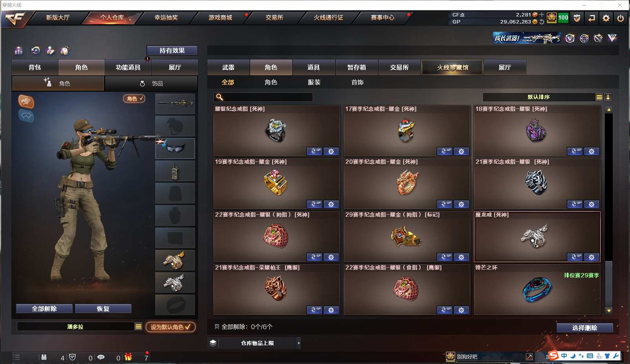The height and width of the screenshot is (364, 630).
Task: Click the stacked layers icon near 仓库物品上限
Action: coord(213,343)
